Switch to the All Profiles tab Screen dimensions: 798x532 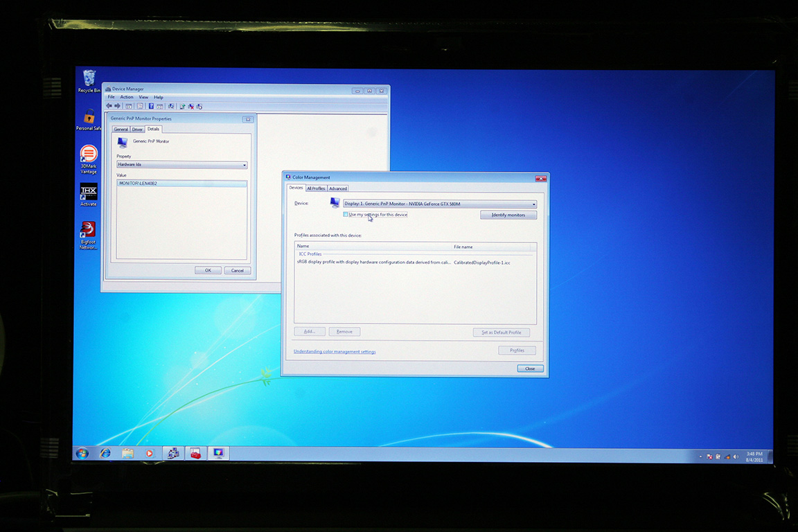tap(316, 188)
